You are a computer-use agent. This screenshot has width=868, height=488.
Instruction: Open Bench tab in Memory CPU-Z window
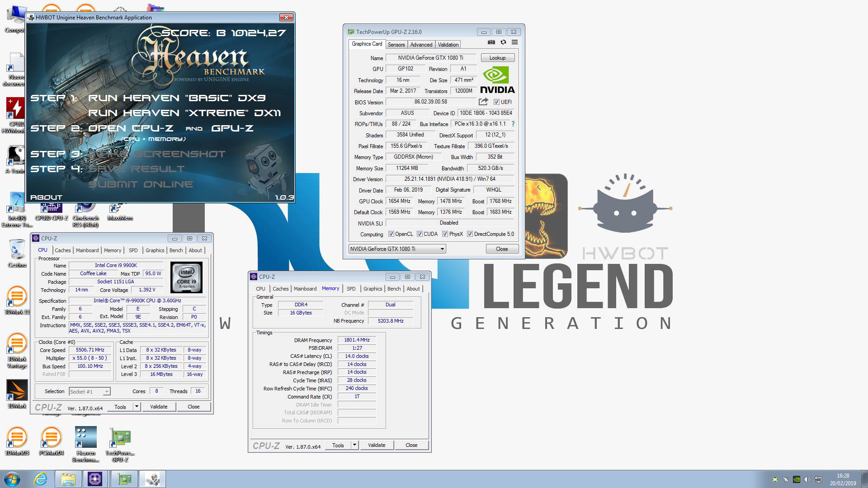394,289
